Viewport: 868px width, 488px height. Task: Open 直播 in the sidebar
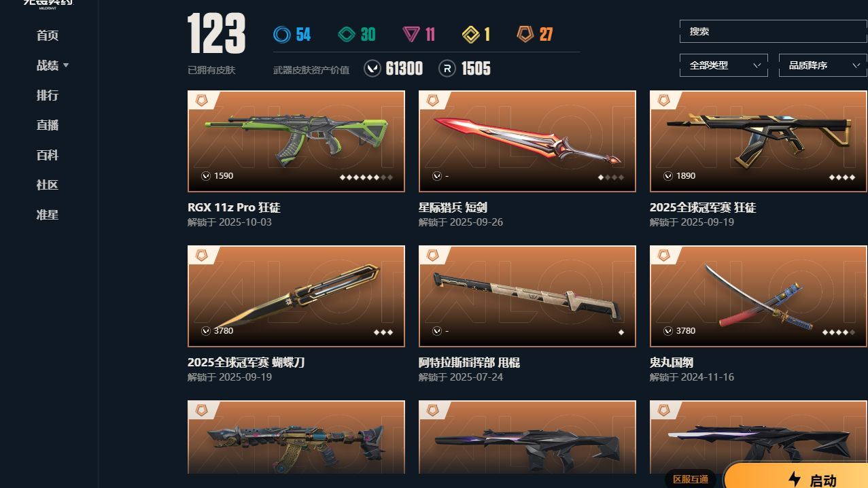[48, 125]
